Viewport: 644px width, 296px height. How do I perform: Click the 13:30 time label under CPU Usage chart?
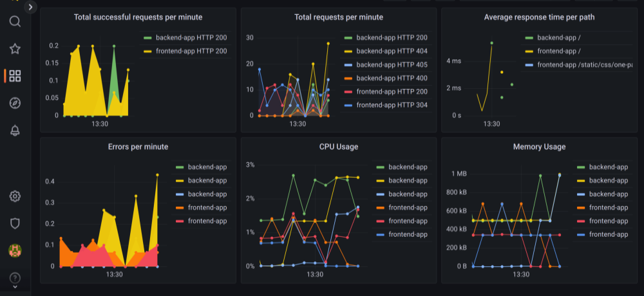click(x=315, y=275)
